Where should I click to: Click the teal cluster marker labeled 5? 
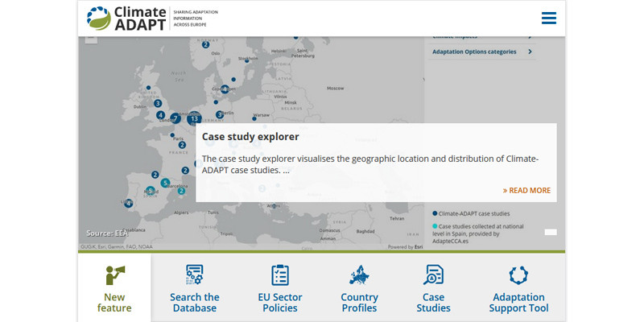165,183
